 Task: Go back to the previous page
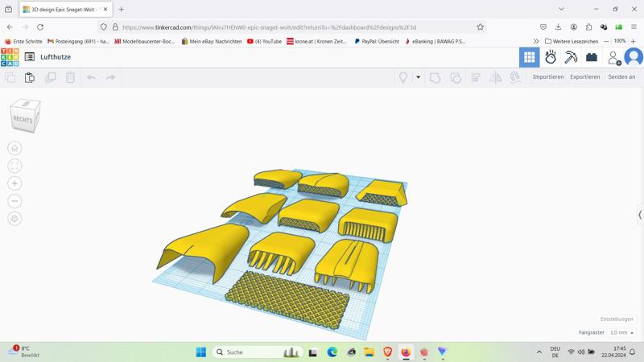pos(10,27)
